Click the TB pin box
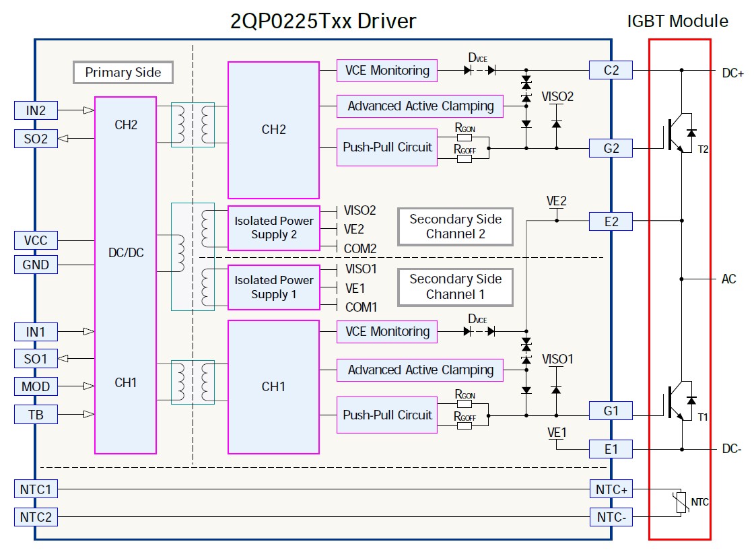This screenshot has height=550, width=756. (x=36, y=415)
